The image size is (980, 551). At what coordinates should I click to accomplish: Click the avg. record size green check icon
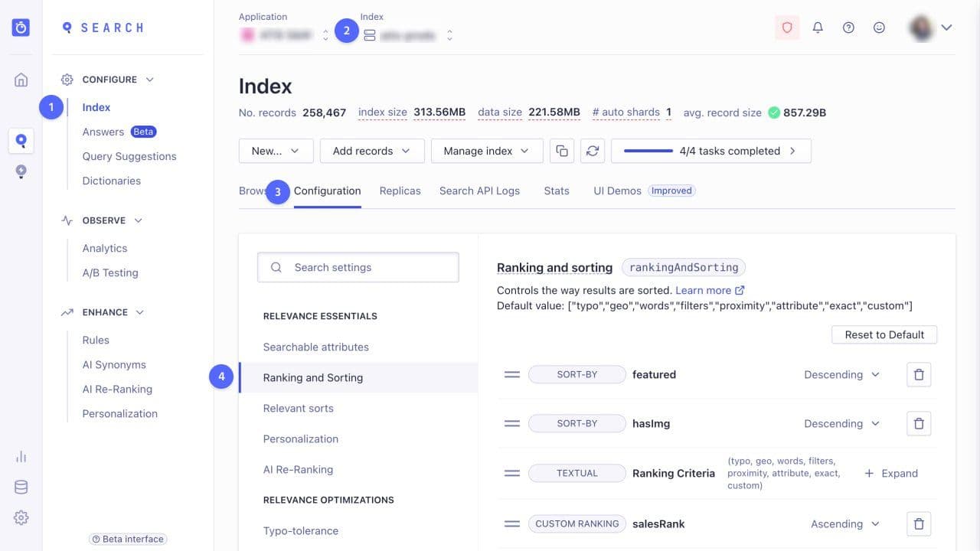click(x=774, y=112)
